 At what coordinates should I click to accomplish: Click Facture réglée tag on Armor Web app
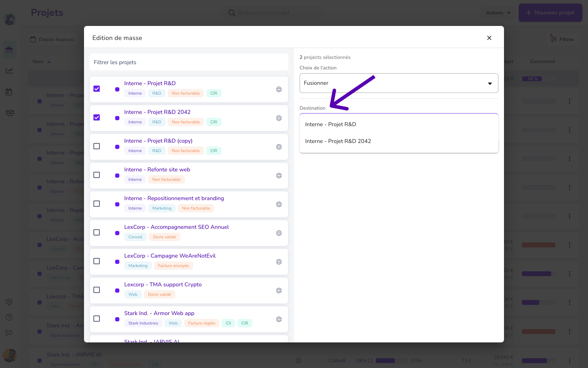point(202,323)
